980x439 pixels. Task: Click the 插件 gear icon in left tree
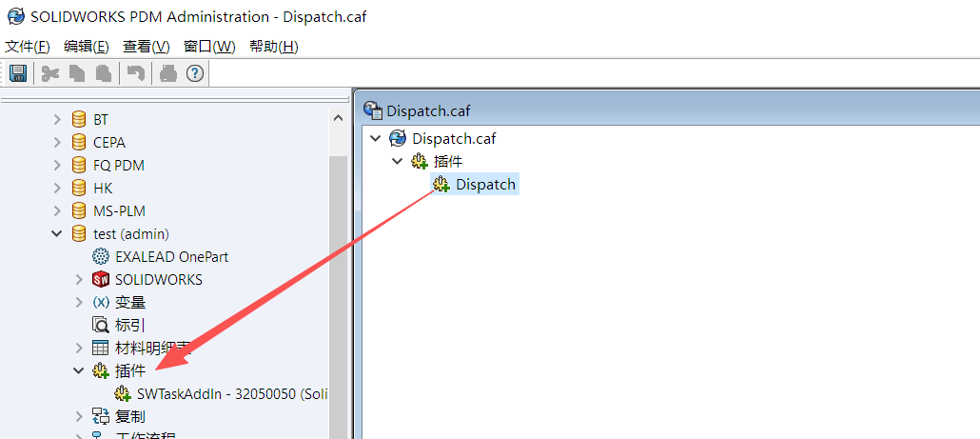[101, 370]
